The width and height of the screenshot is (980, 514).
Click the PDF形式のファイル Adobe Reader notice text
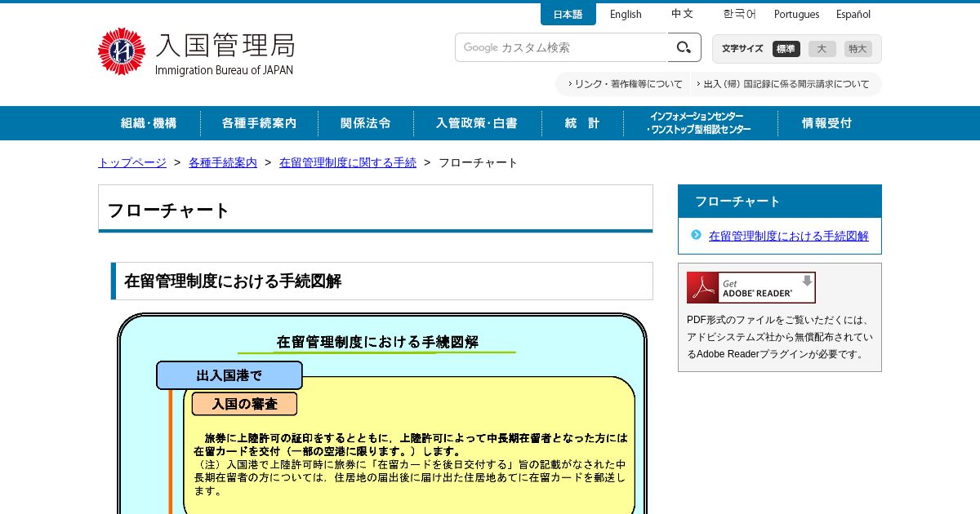click(780, 337)
